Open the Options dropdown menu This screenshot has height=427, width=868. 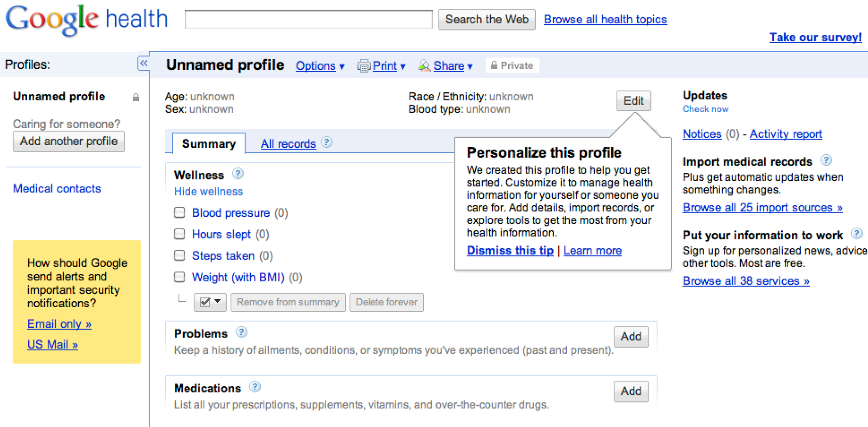click(320, 66)
